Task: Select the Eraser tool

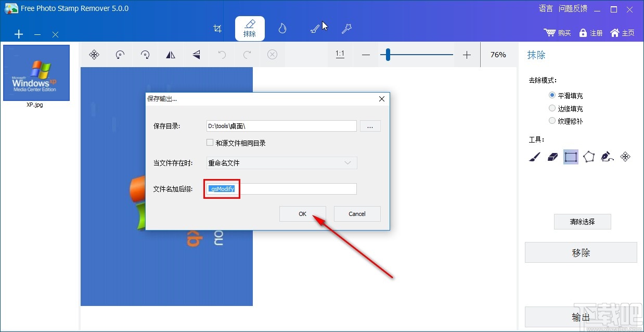Action: click(x=552, y=157)
